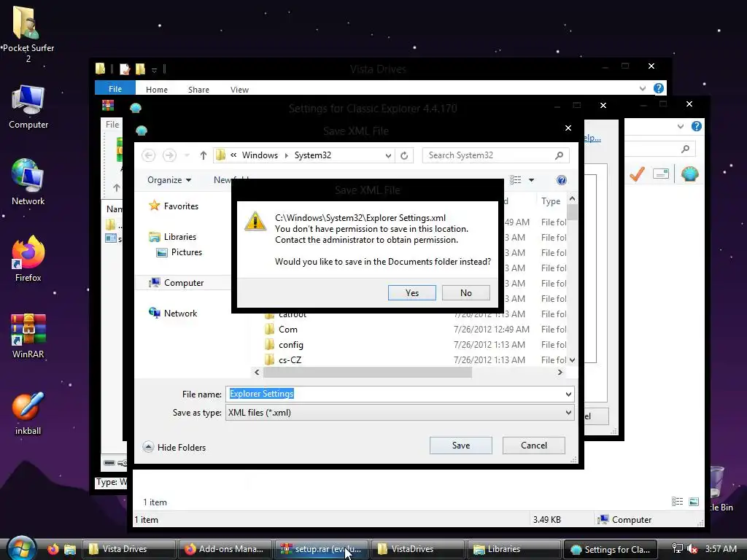Select the Com folder row
The image size is (747, 560).
tap(410, 330)
